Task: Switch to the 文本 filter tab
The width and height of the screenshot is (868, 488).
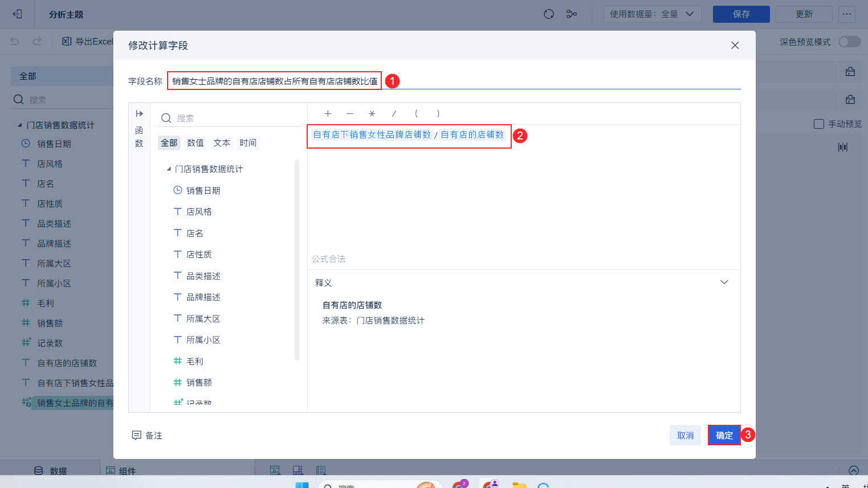Action: 222,143
